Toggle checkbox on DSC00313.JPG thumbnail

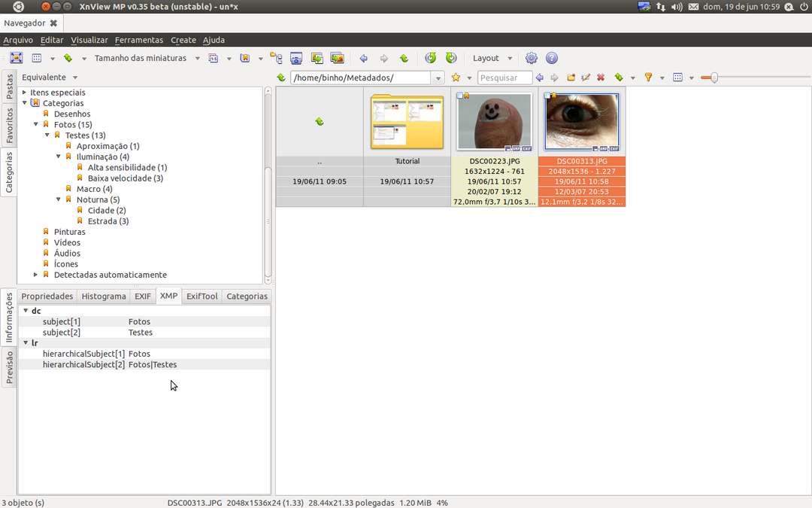tap(547, 96)
